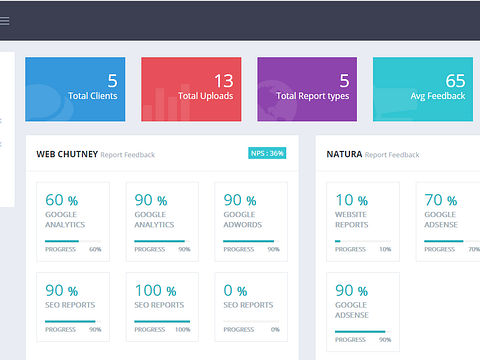Click the 65 value on Avg Feedback

[455, 81]
